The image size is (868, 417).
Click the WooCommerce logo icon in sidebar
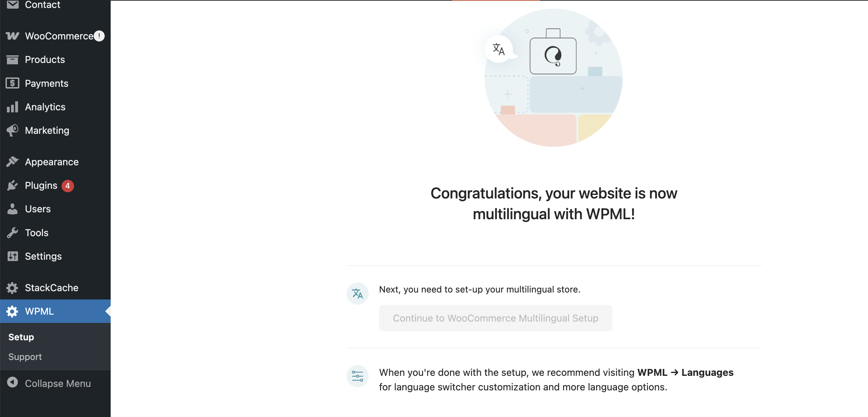click(x=12, y=36)
